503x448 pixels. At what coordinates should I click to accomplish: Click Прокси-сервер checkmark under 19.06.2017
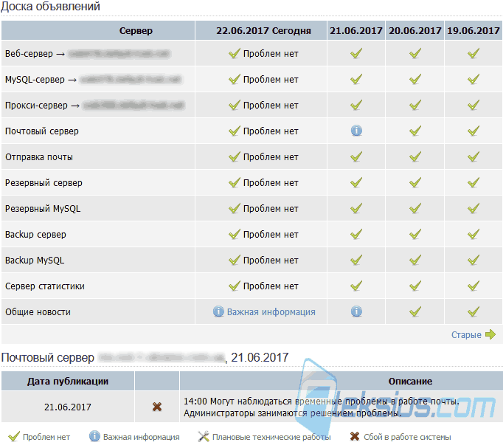pos(473,105)
